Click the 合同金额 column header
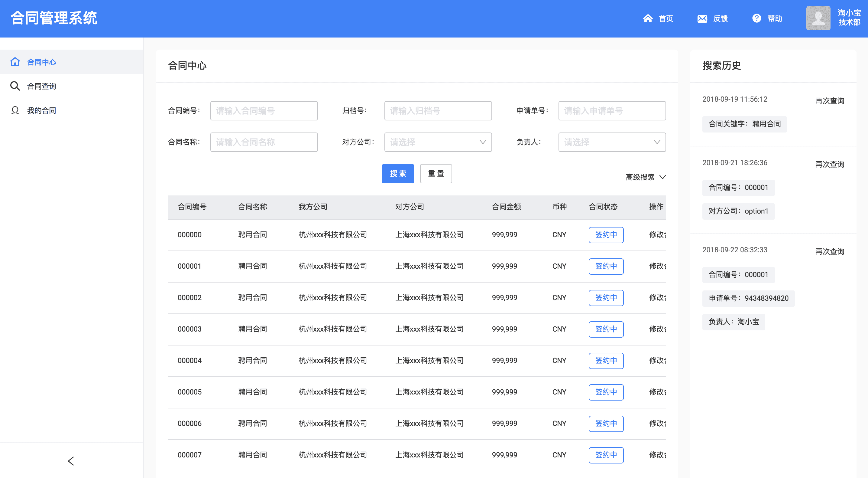Image resolution: width=868 pixels, height=478 pixels. coord(507,207)
